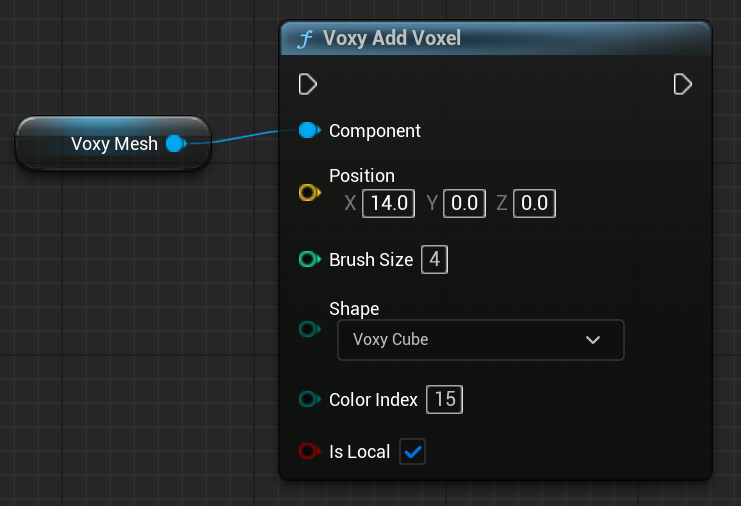Image resolution: width=741 pixels, height=506 pixels.
Task: Click the green Brush Size pin
Action: [x=309, y=260]
